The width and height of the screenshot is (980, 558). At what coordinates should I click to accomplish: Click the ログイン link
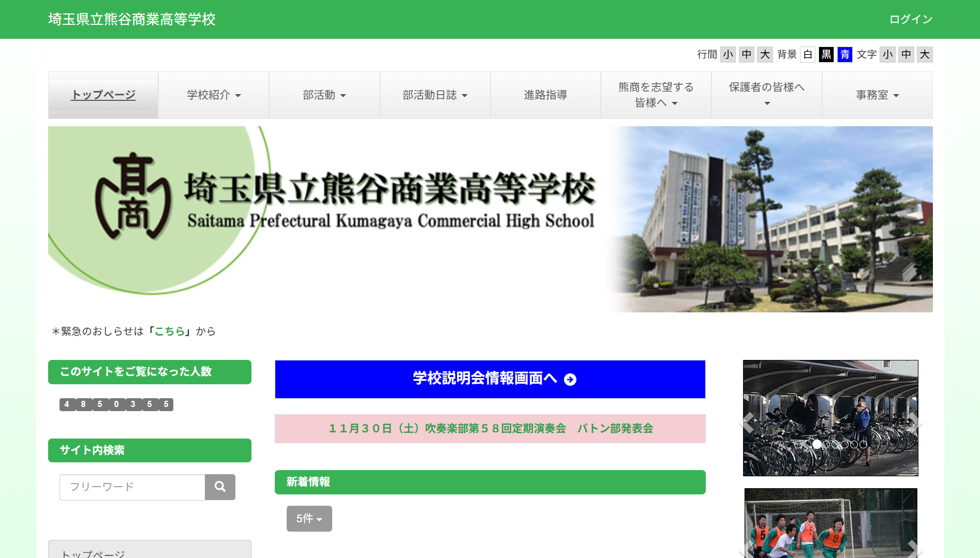point(911,20)
